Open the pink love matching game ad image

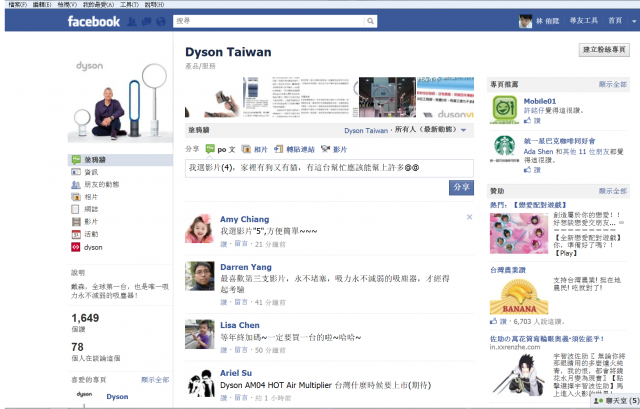click(519, 233)
